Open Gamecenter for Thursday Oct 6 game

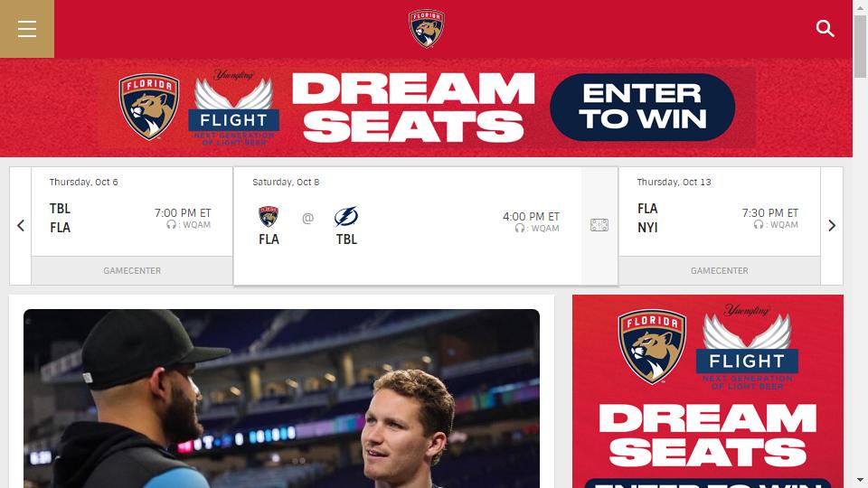[x=132, y=270]
